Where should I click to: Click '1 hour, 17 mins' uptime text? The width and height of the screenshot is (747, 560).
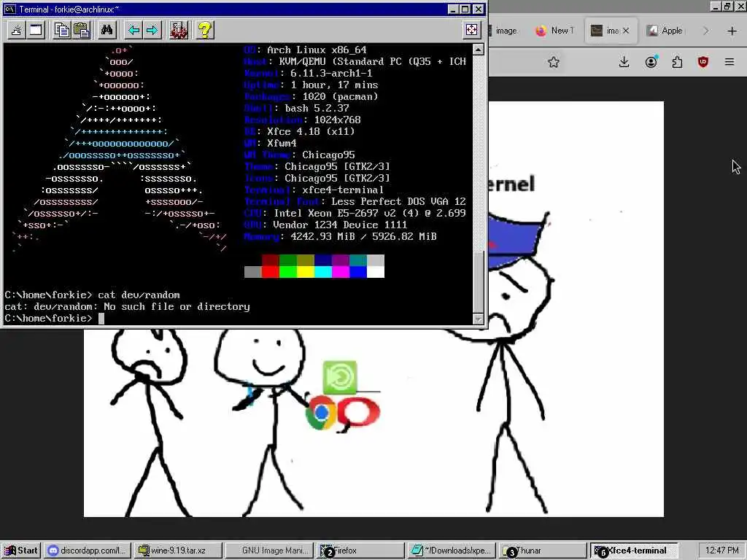coord(334,85)
